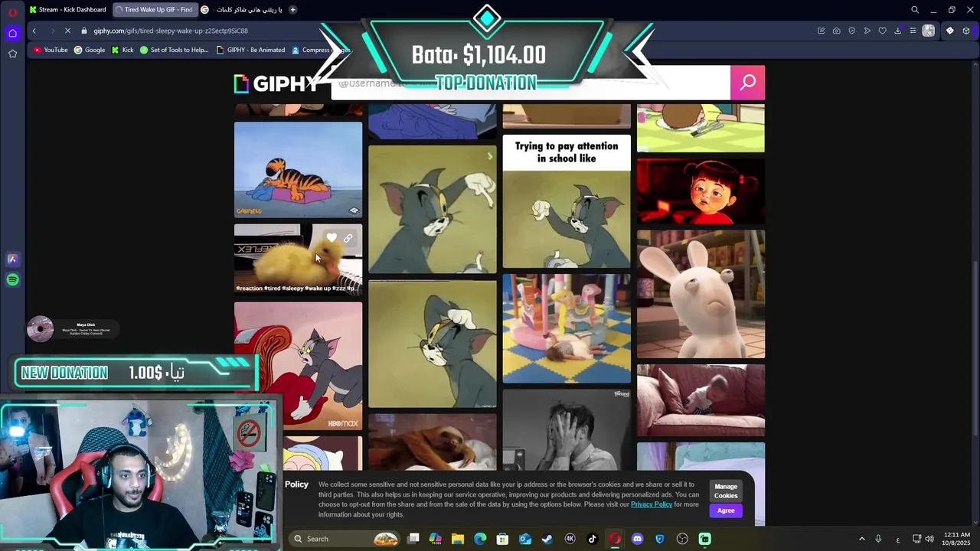
Task: Open Task View from the taskbar
Action: [413, 539]
